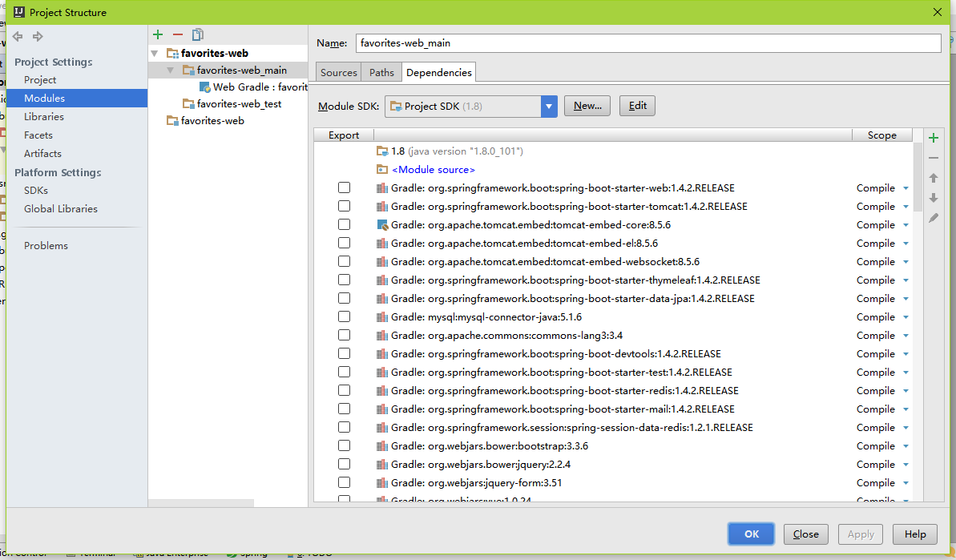Open Artifacts in sidebar
The image size is (956, 560).
pyautogui.click(x=42, y=154)
